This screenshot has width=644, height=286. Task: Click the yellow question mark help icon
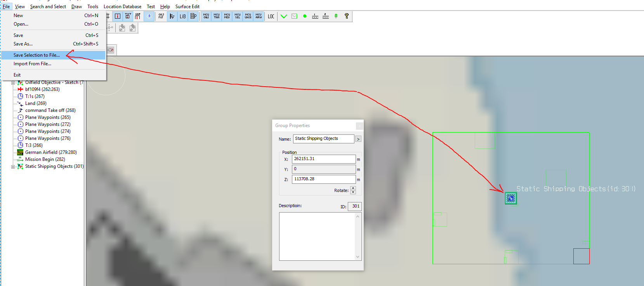pyautogui.click(x=347, y=16)
